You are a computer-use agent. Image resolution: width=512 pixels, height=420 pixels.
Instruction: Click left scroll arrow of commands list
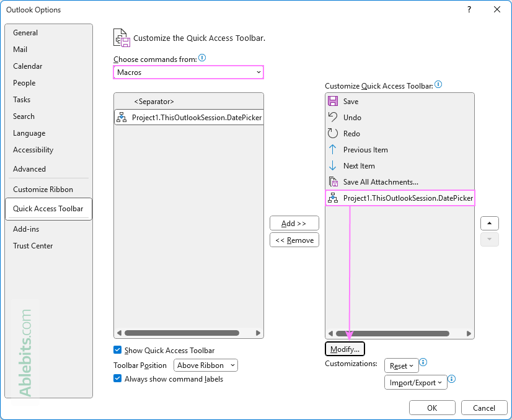(119, 333)
